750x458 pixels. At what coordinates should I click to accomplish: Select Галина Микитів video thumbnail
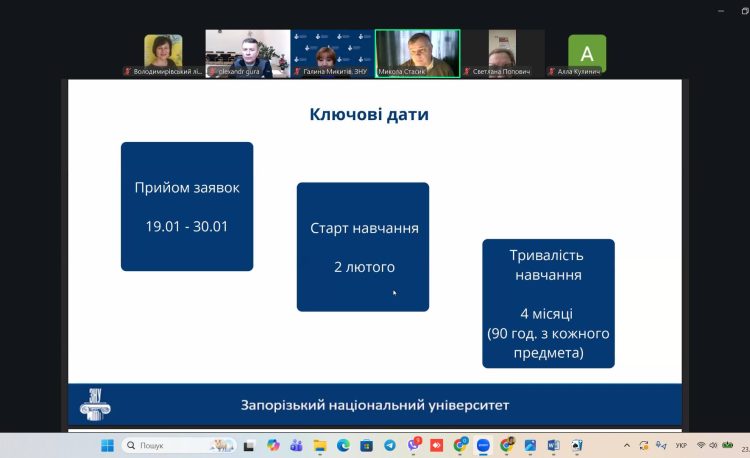332,53
